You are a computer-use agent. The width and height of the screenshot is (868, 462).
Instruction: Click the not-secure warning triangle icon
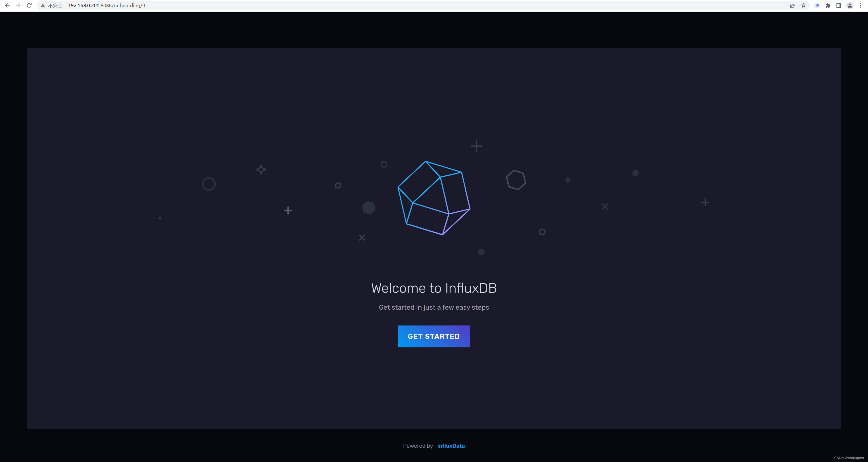click(x=43, y=6)
